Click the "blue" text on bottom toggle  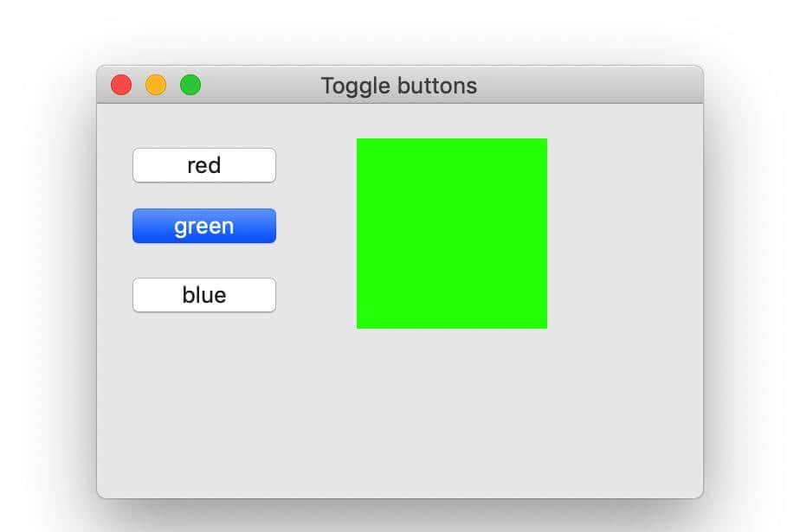(x=203, y=295)
